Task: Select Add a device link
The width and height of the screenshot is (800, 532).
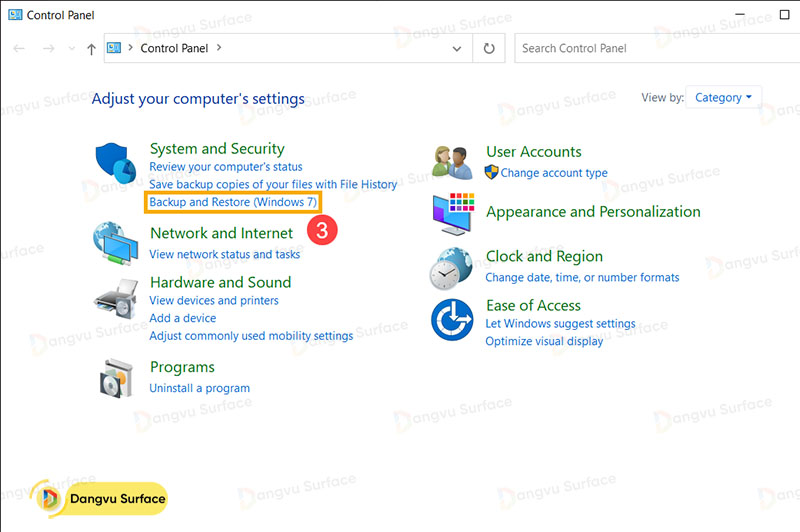Action: pyautogui.click(x=182, y=318)
